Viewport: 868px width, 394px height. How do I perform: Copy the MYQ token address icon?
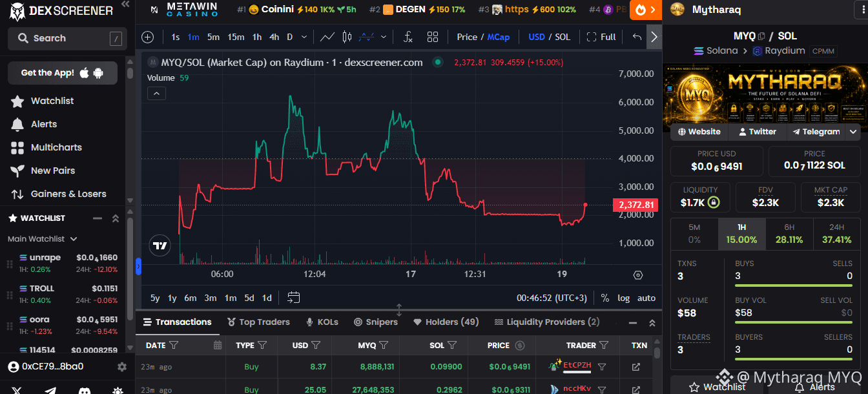point(761,36)
